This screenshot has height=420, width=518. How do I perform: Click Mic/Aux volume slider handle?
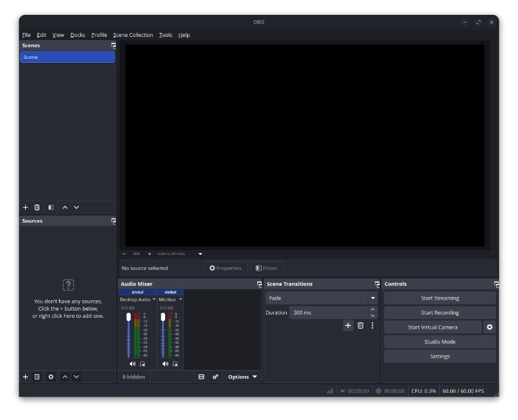click(163, 317)
